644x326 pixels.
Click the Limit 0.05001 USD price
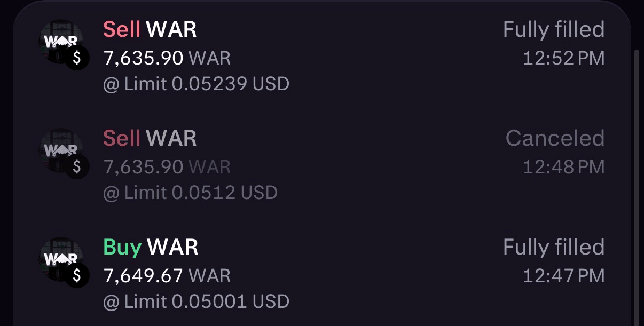tap(196, 301)
